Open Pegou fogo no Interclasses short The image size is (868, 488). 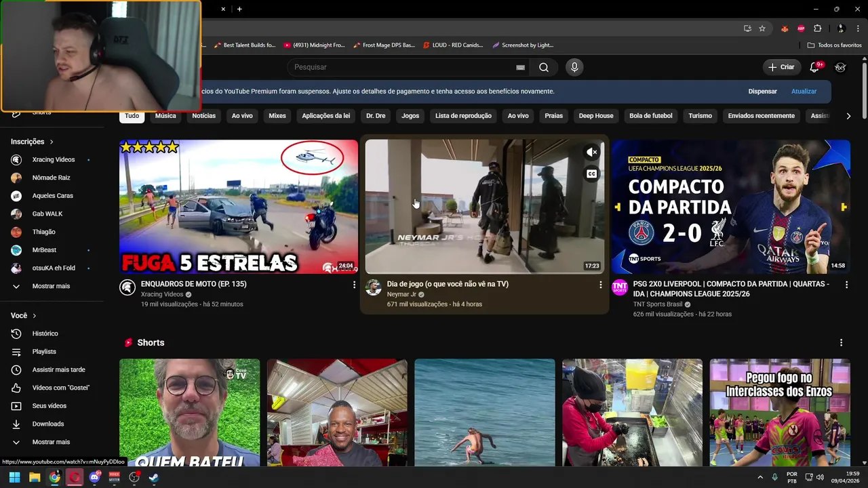click(x=780, y=413)
